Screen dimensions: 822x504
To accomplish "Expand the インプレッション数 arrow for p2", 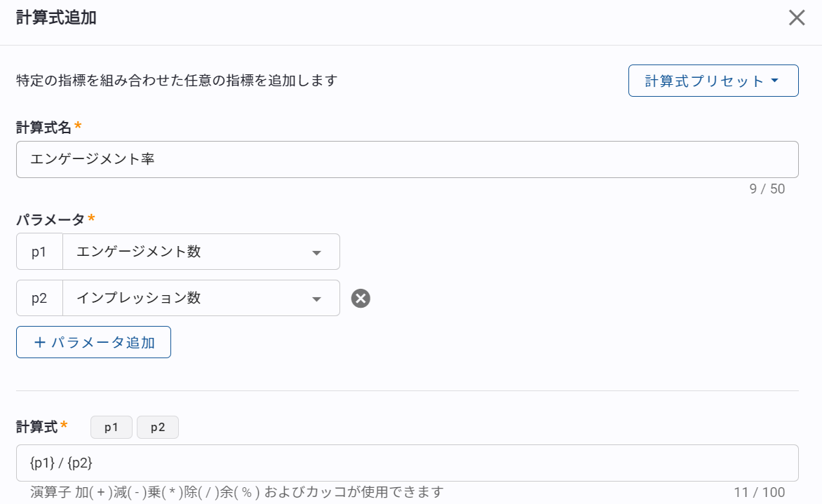I will 316,299.
